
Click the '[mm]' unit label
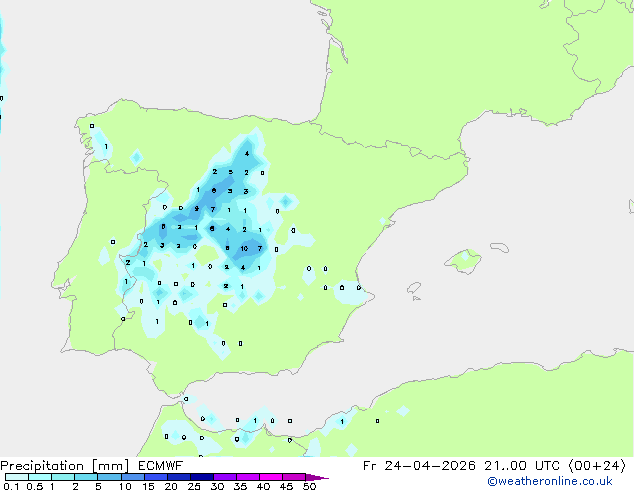(110, 466)
